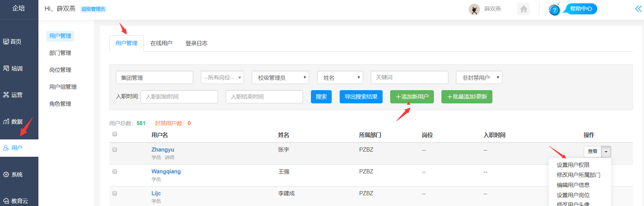Expand the 所有岗位 dropdown
Screen dimensions: 644x206
click(222, 78)
